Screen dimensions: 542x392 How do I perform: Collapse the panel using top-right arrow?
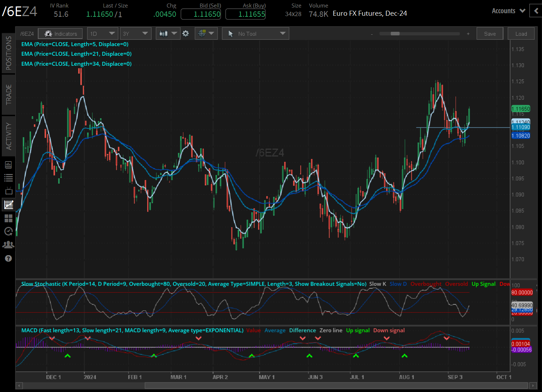coord(536,11)
